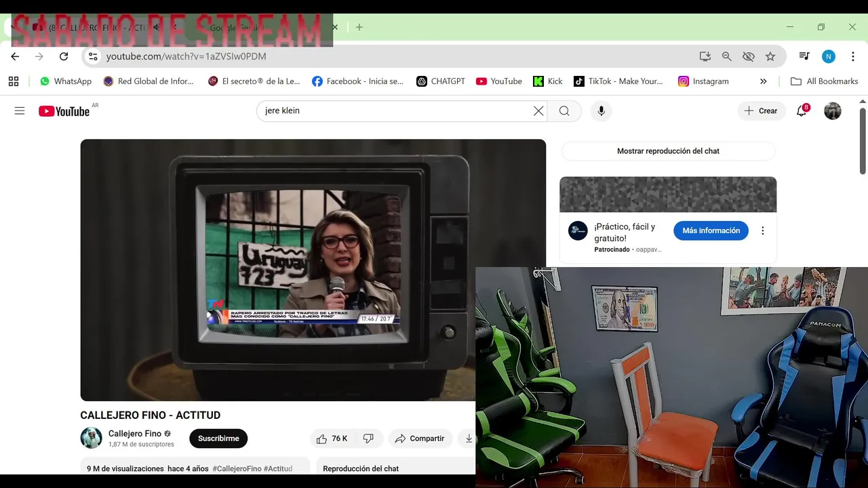Open site information icon in address bar
The image size is (868, 488).
point(93,56)
